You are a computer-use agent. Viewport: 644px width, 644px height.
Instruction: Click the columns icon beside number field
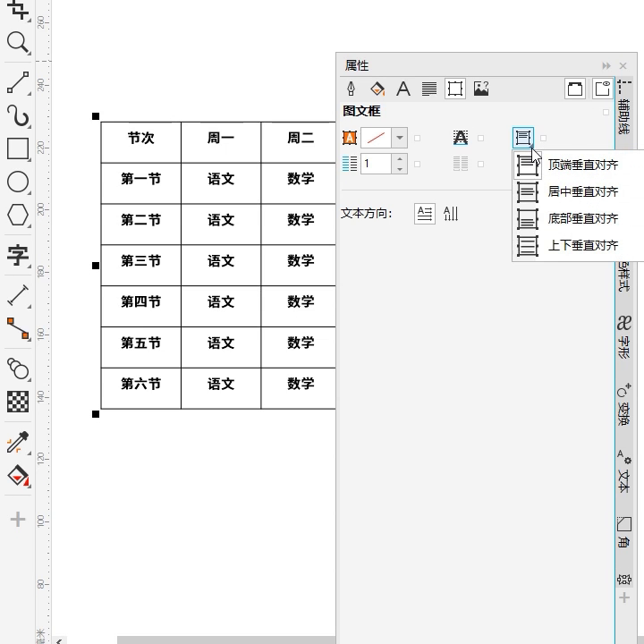(350, 164)
